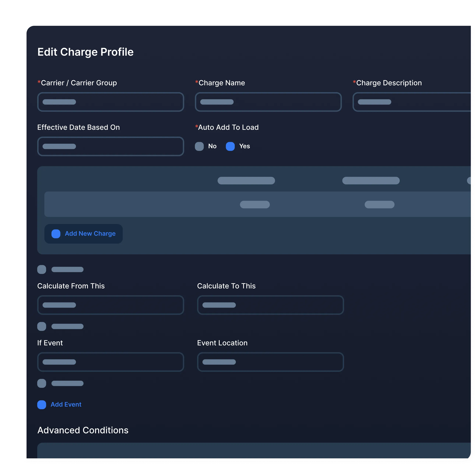
Task: Toggle checkbox above Calculate From This
Action: pos(41,269)
